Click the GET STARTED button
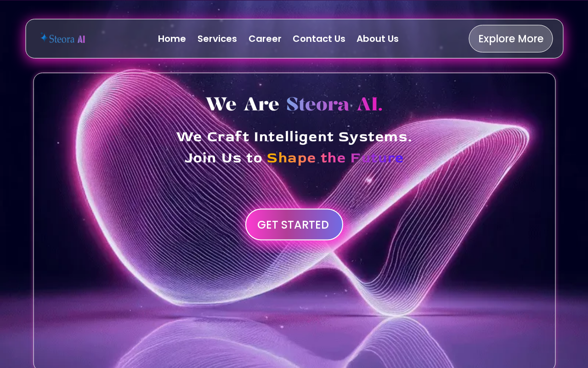Screen dimensions: 588x368 coord(294,224)
